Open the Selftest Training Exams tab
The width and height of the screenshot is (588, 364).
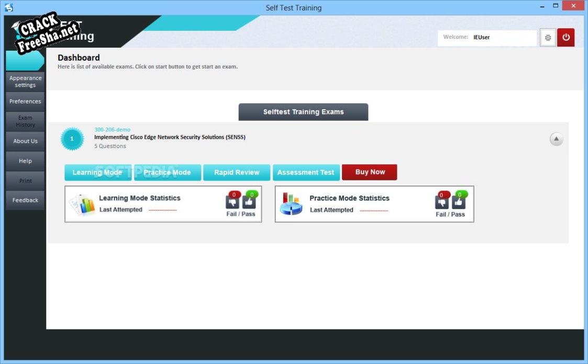(303, 112)
